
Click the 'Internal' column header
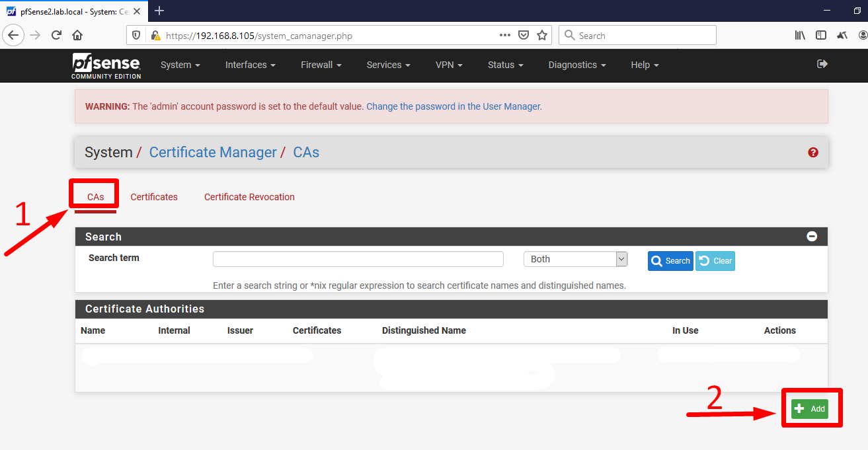coord(175,330)
